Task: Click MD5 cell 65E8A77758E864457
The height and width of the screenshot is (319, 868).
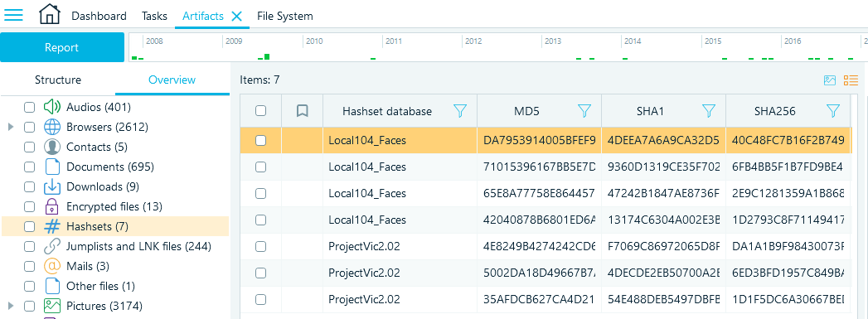Action: pyautogui.click(x=539, y=194)
